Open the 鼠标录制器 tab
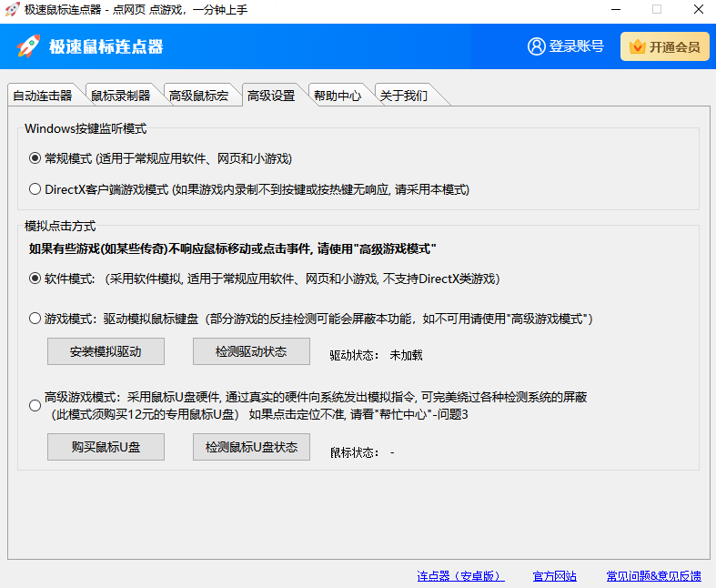The height and width of the screenshot is (588, 716). [120, 96]
